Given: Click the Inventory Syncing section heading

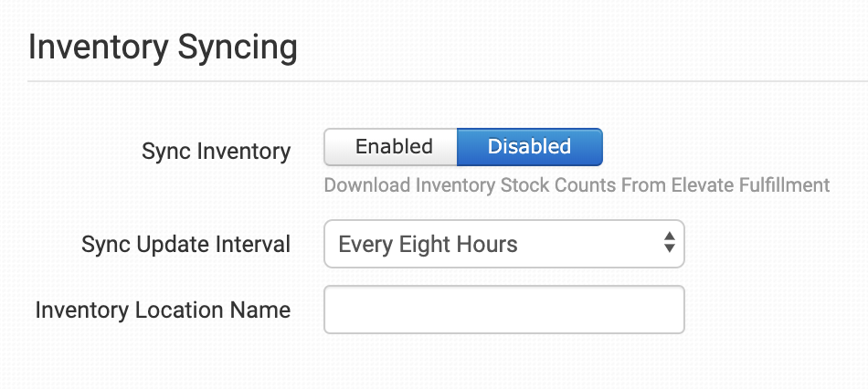Looking at the screenshot, I should 163,47.
